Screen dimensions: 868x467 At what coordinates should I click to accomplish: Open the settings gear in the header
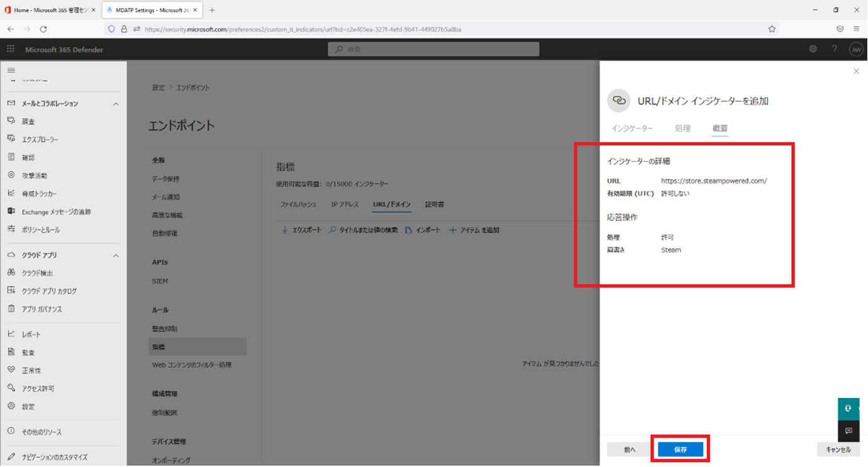813,49
